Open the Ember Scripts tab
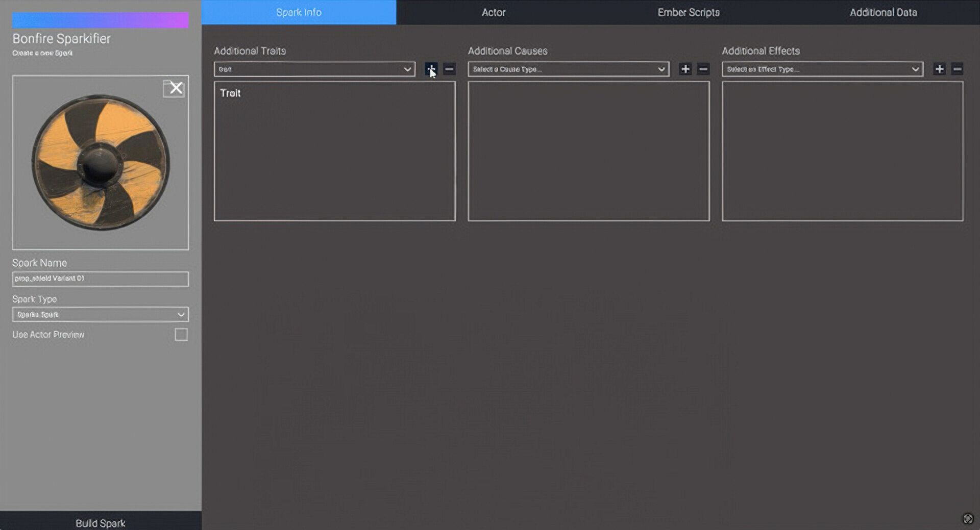This screenshot has height=530, width=980. [688, 12]
